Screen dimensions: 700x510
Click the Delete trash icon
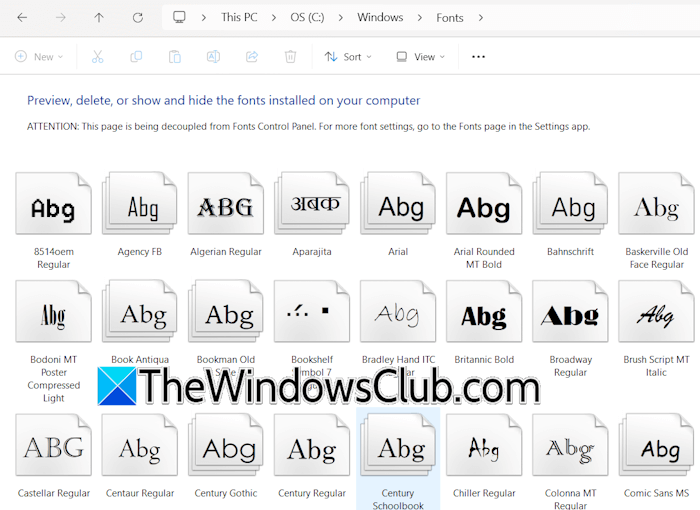coord(290,57)
